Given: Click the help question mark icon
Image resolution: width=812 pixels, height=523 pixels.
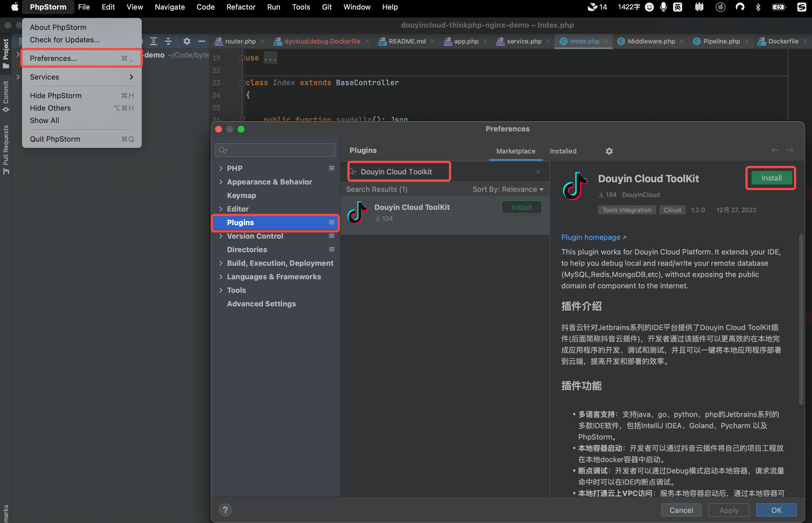Looking at the screenshot, I should 225,510.
